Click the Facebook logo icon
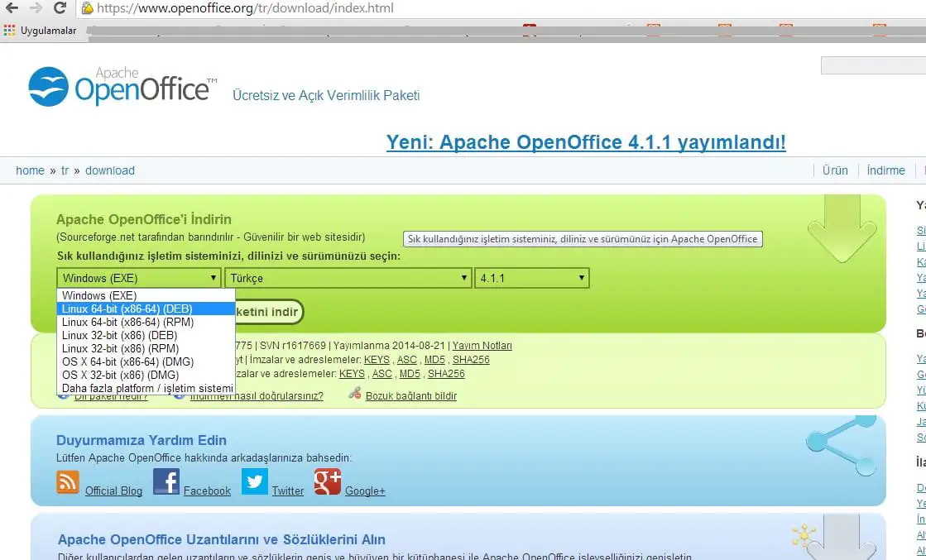Screen dimensions: 926x560 [x=166, y=481]
